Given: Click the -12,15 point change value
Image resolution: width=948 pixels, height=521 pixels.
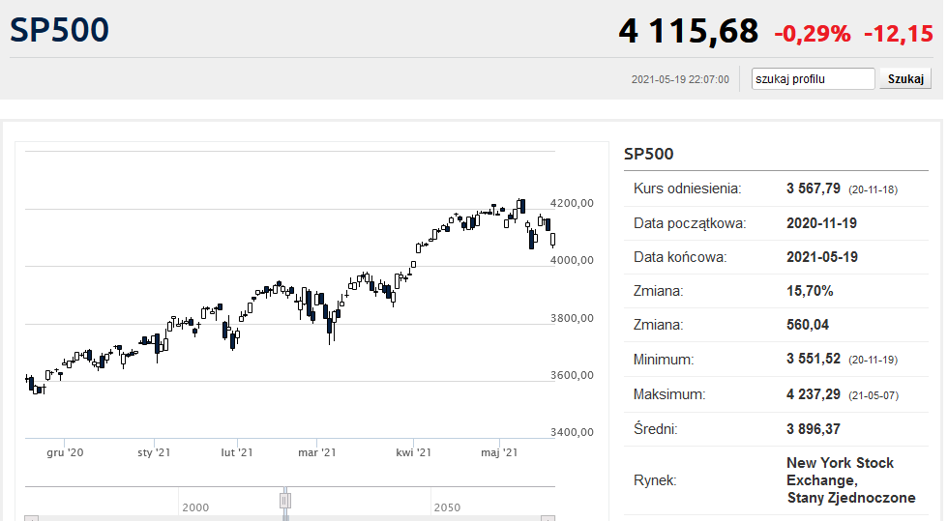Looking at the screenshot, I should [x=898, y=34].
